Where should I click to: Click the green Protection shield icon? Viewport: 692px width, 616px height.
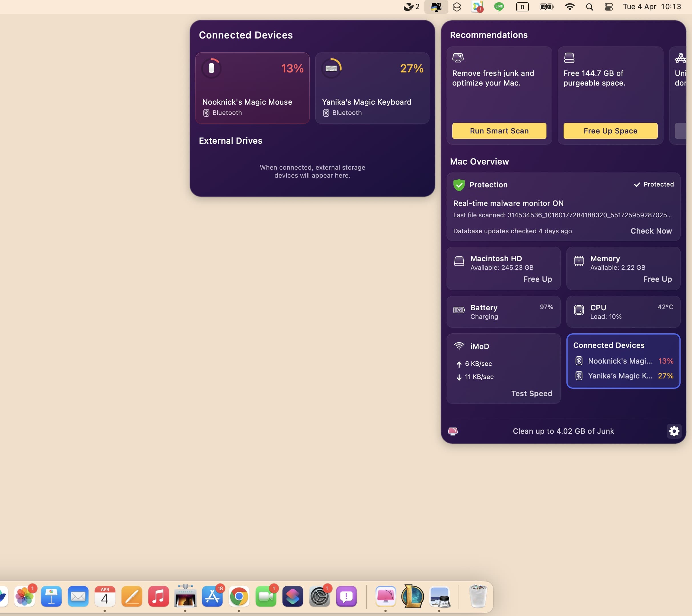pyautogui.click(x=459, y=185)
